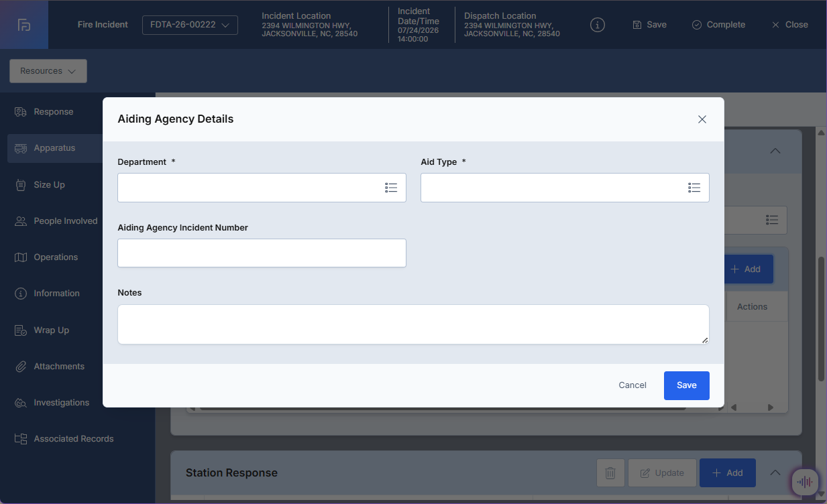
Task: Open the Response menu item
Action: 54,112
